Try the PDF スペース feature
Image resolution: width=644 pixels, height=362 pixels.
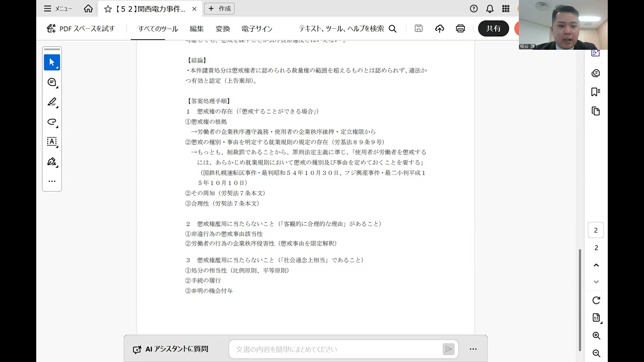[x=80, y=29]
